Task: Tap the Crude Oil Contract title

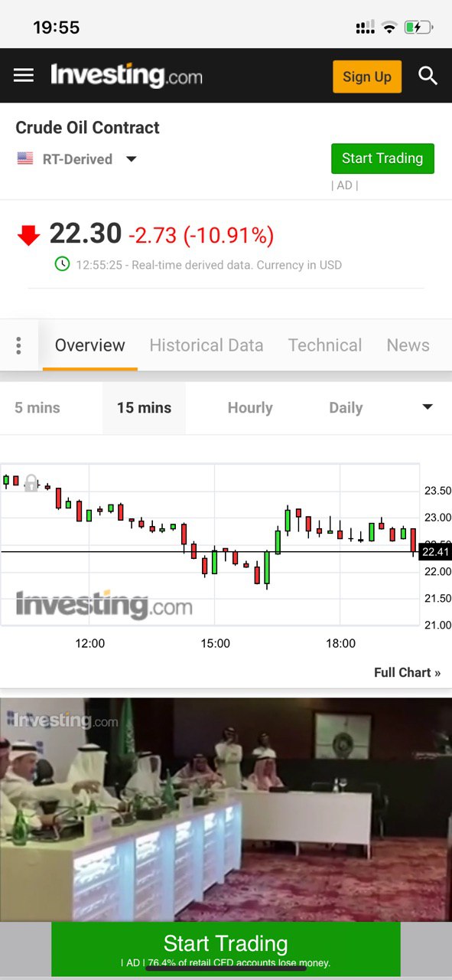Action: [88, 128]
